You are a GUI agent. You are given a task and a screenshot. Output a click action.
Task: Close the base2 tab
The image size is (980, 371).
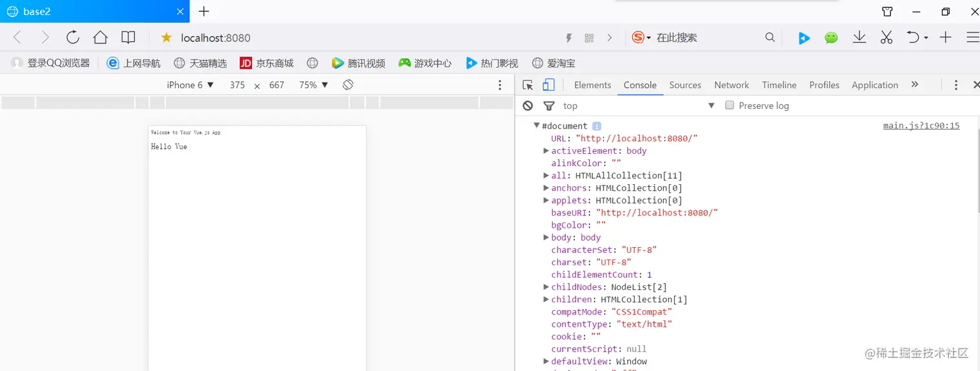[181, 12]
